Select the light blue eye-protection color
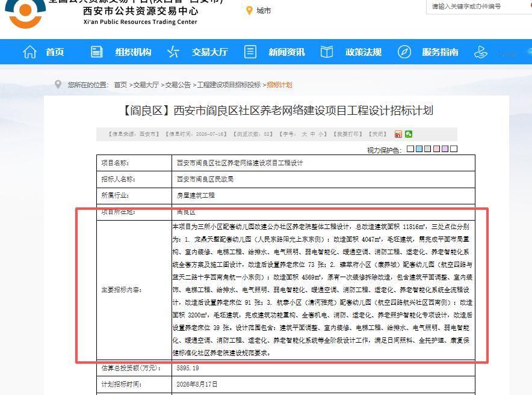Image resolution: width=532 pixels, height=395 pixels. 419,149
